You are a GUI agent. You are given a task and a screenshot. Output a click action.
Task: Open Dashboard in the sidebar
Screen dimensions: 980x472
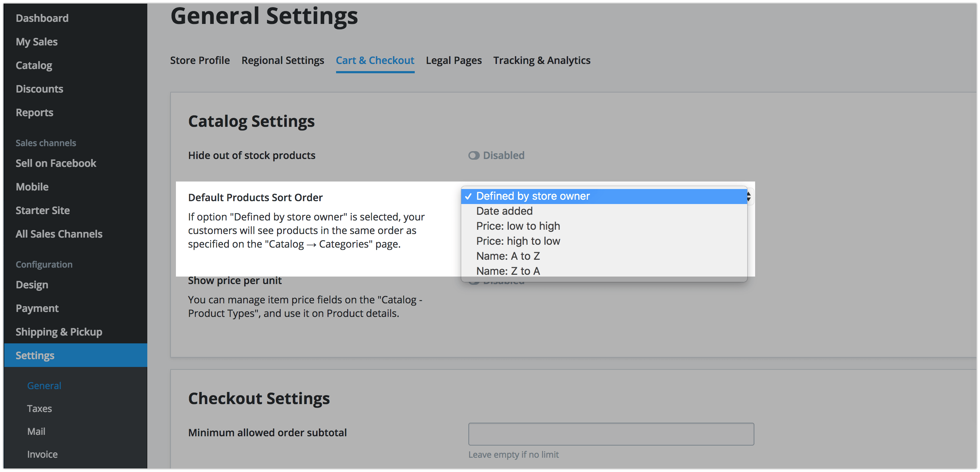tap(42, 18)
